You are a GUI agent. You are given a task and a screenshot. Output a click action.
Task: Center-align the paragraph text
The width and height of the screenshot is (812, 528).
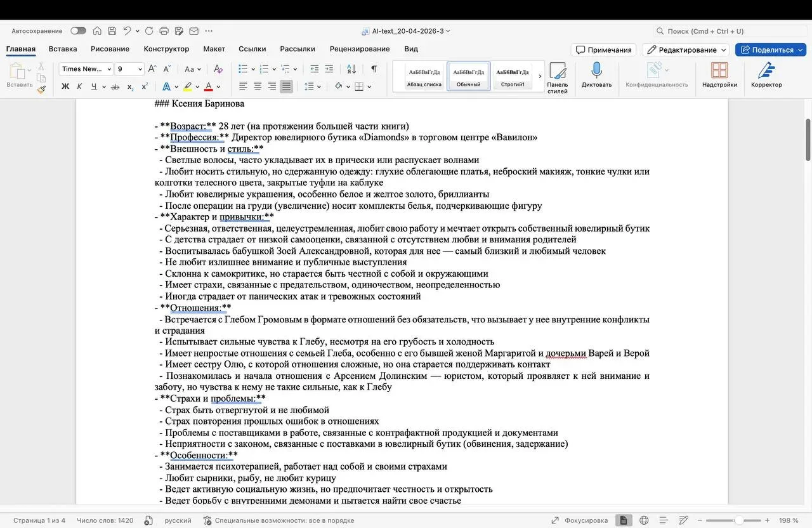point(258,87)
